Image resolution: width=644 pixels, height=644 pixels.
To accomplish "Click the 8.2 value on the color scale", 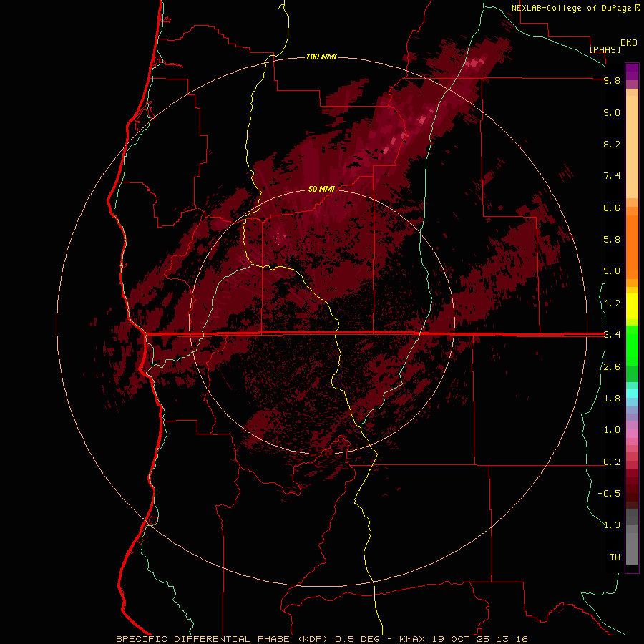I will (612, 144).
